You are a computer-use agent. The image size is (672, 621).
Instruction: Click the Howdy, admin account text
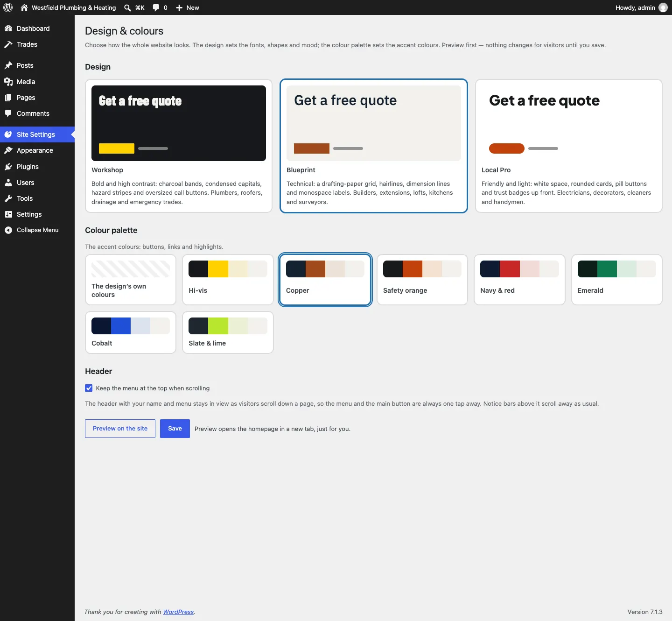click(x=635, y=7)
